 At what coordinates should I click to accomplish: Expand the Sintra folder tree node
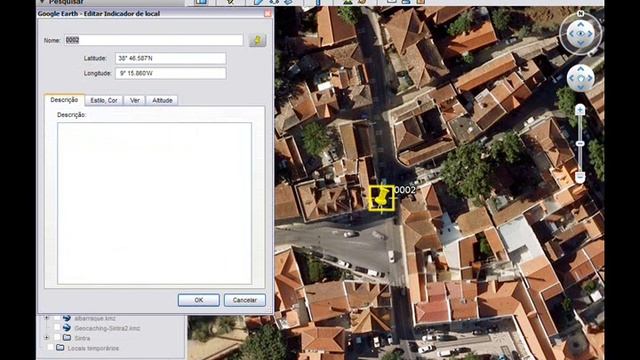click(x=47, y=338)
